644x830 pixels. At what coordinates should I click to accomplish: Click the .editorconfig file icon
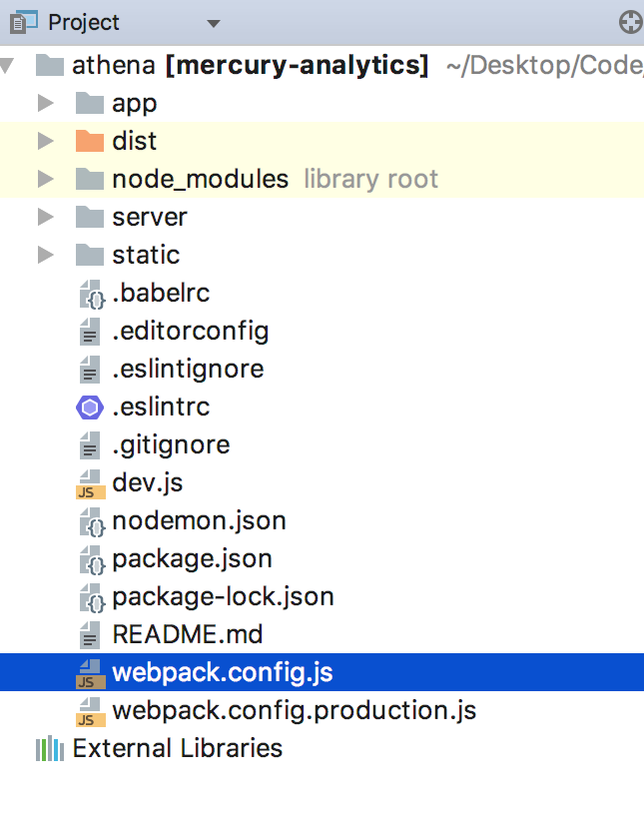pyautogui.click(x=90, y=332)
